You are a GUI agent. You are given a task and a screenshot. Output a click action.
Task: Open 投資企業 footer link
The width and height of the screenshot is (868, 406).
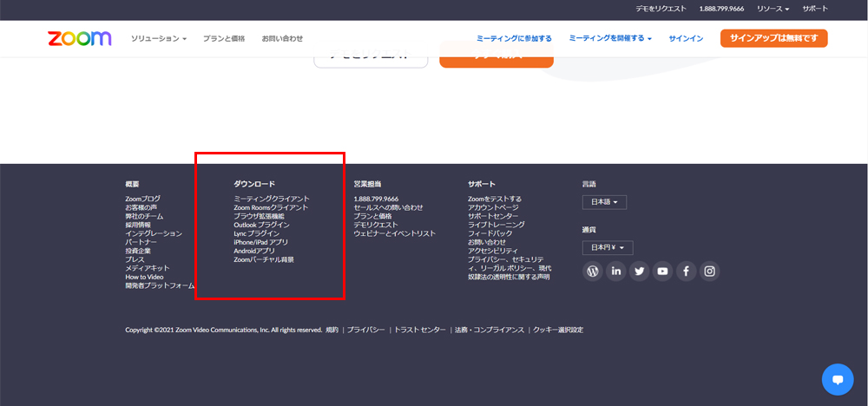coord(138,251)
